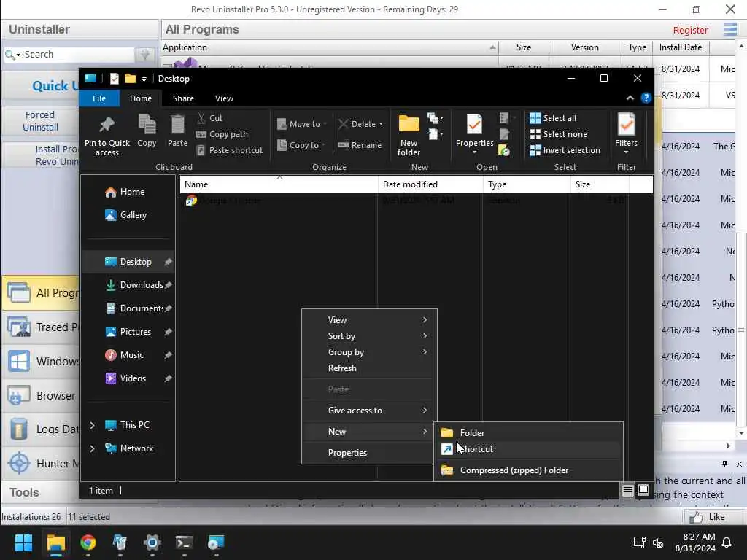This screenshot has width=747, height=560.
Task: Choose Compressed (zipped) Folder
Action: (528, 470)
